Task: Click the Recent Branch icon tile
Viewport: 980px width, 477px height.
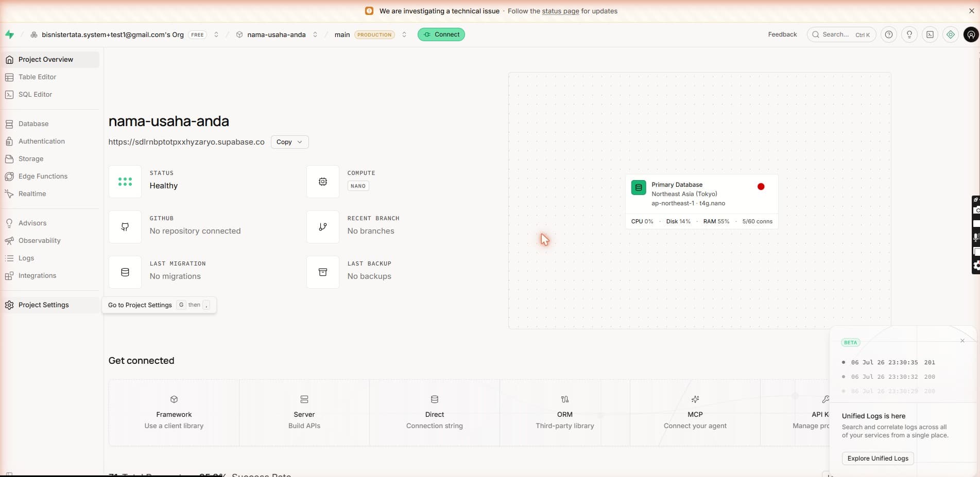Action: click(x=323, y=227)
